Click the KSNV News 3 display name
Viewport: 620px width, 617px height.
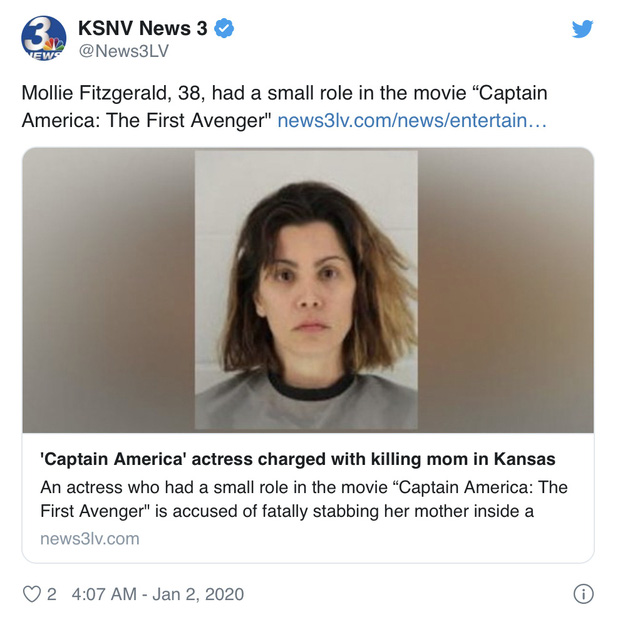[x=143, y=28]
